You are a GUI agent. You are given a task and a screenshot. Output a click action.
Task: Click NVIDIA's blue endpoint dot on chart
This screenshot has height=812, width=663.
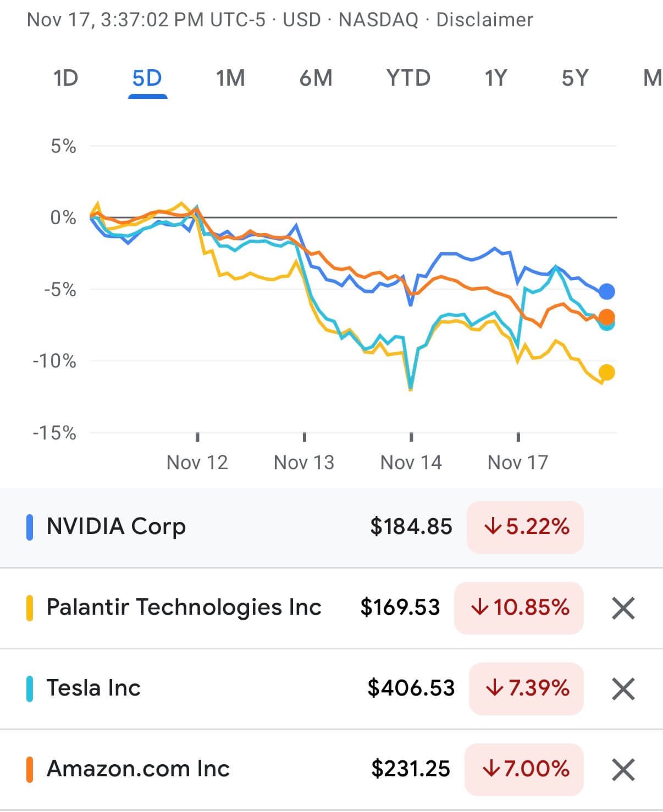606,292
